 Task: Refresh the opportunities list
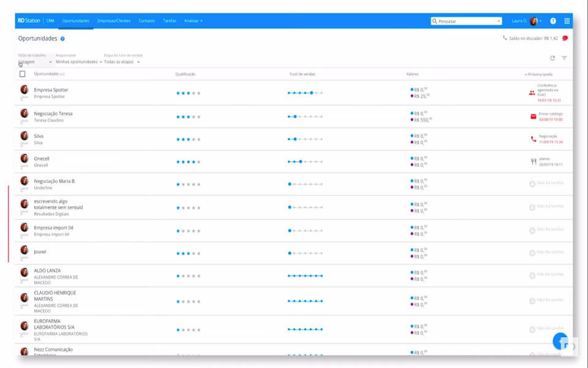pyautogui.click(x=552, y=58)
